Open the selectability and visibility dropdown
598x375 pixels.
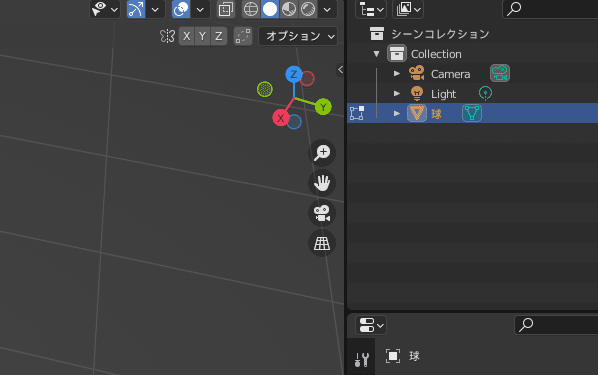pos(105,9)
